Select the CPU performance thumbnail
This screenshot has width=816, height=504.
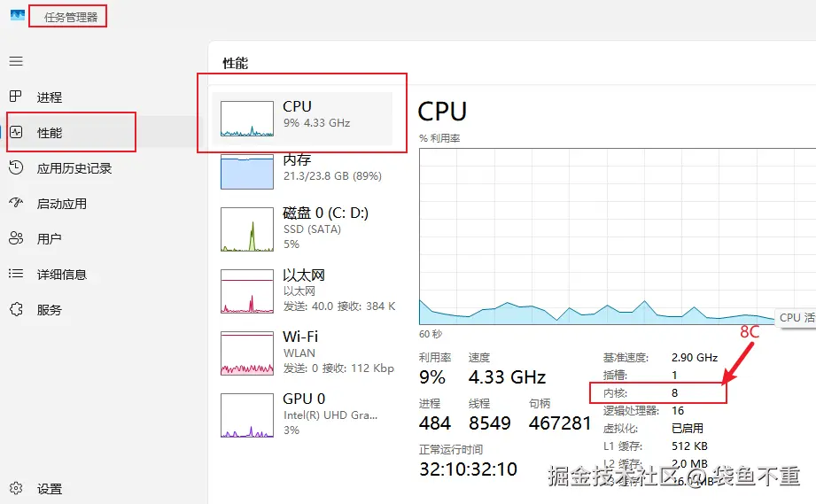pos(246,119)
